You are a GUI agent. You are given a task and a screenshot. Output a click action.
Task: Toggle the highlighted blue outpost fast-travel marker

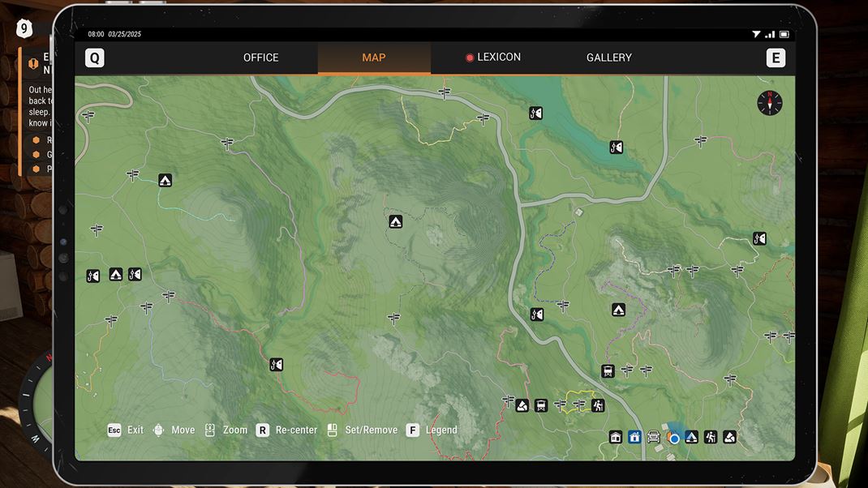[x=635, y=436]
